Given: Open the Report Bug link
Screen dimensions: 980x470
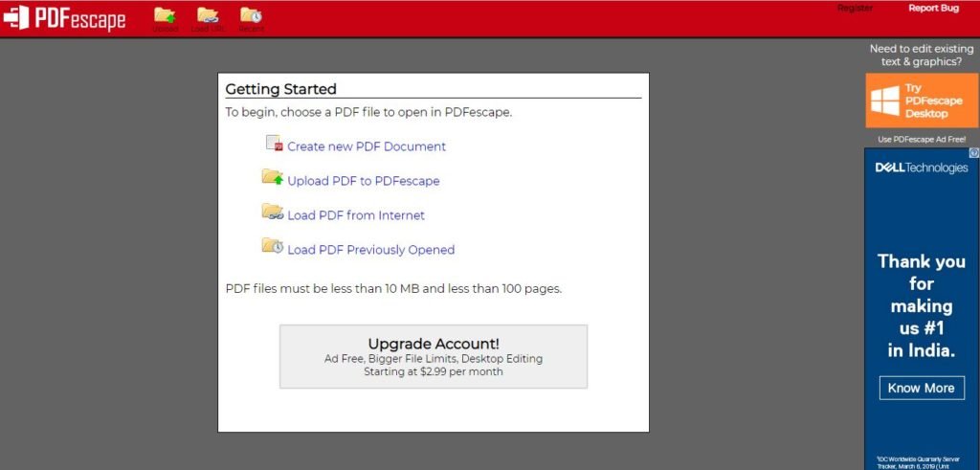Looking at the screenshot, I should (934, 8).
